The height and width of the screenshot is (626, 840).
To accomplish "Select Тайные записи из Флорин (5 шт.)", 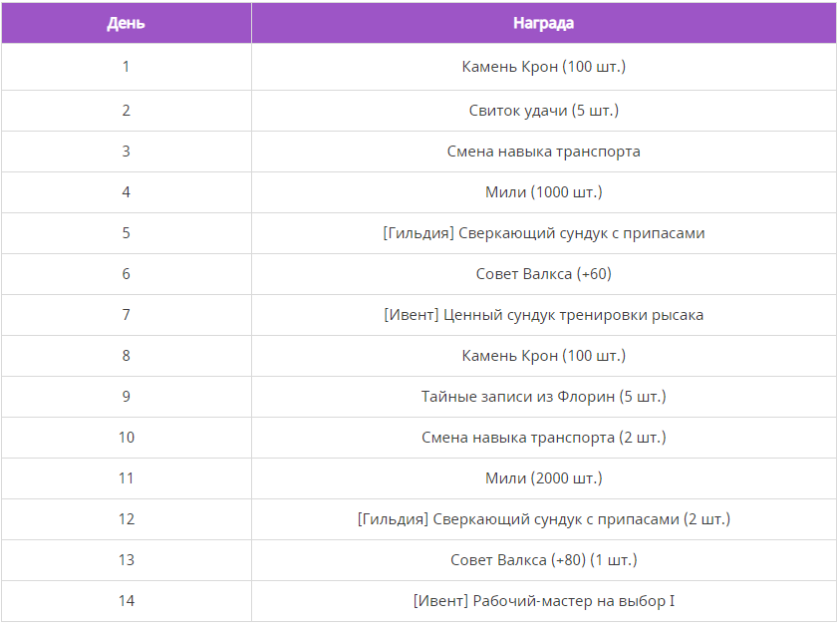I will (x=544, y=397).
